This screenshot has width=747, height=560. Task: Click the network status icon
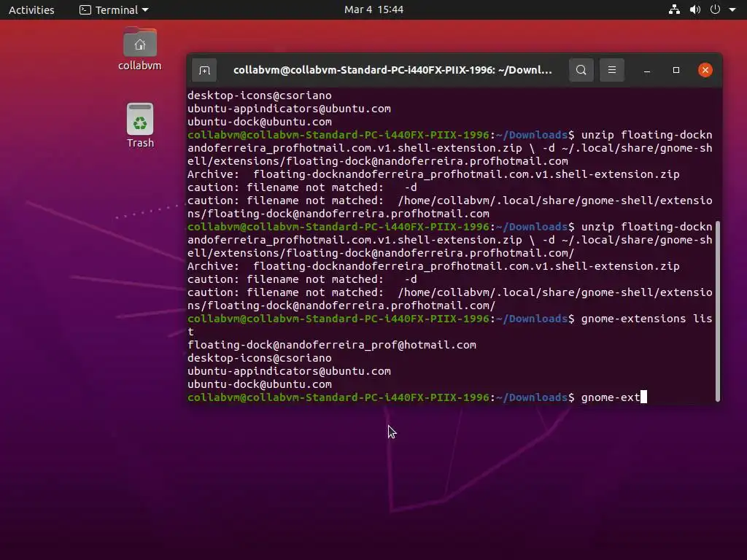point(674,9)
